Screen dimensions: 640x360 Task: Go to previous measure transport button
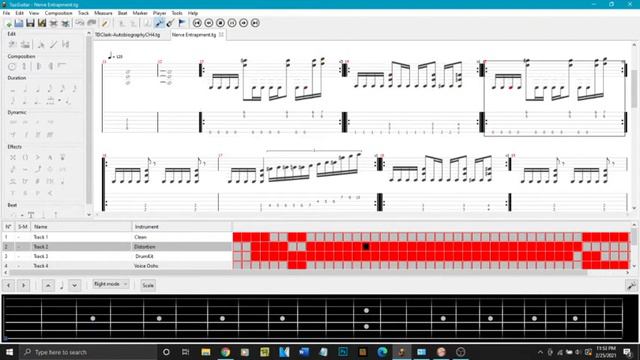209,23
